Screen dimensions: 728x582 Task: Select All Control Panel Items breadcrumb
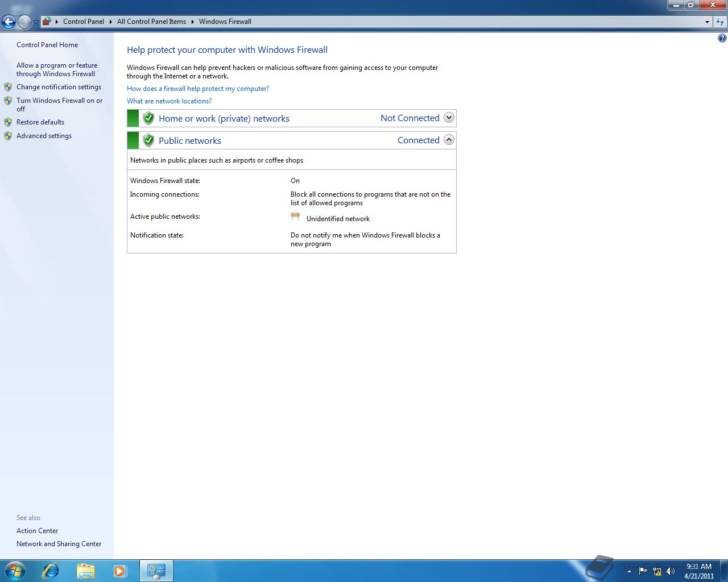pos(151,22)
